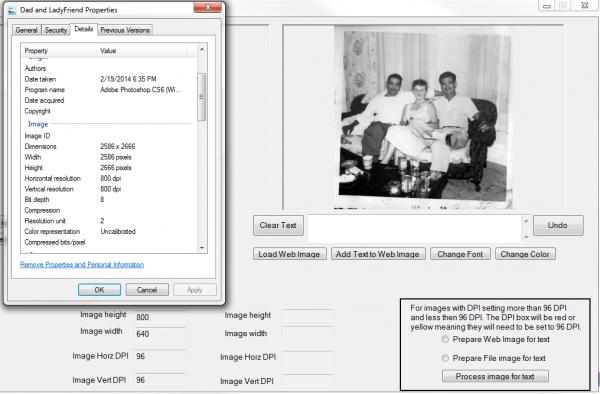Click the Change Color button
The image size is (600, 394).
tap(525, 254)
